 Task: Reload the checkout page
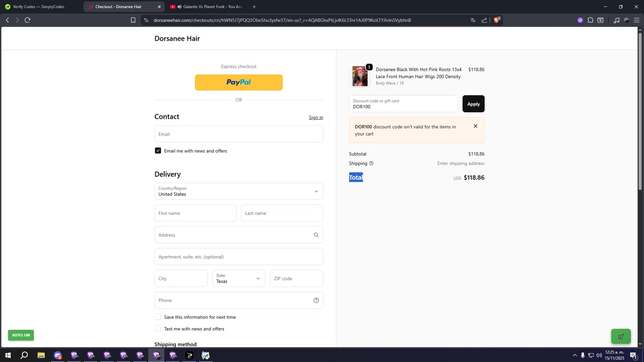click(x=27, y=20)
